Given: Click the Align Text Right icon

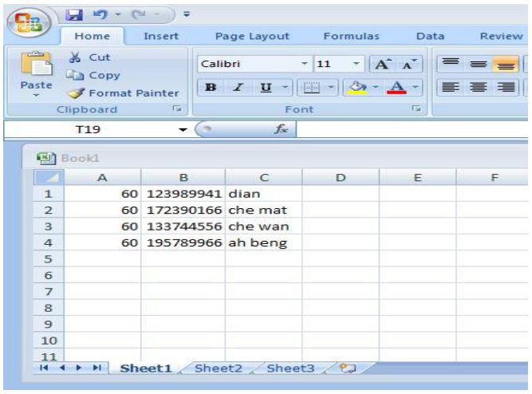Looking at the screenshot, I should [x=506, y=87].
